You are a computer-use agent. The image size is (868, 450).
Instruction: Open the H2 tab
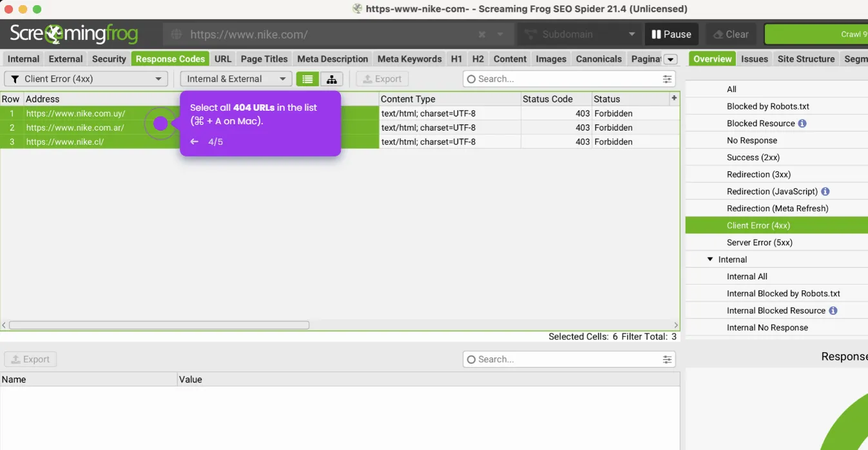(477, 59)
